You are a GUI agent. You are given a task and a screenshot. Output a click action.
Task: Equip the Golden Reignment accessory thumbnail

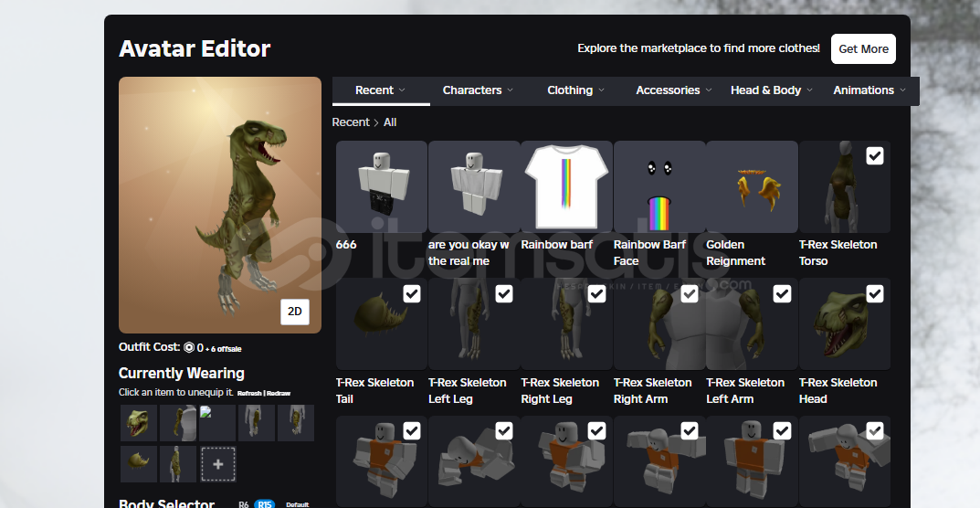[x=752, y=187]
